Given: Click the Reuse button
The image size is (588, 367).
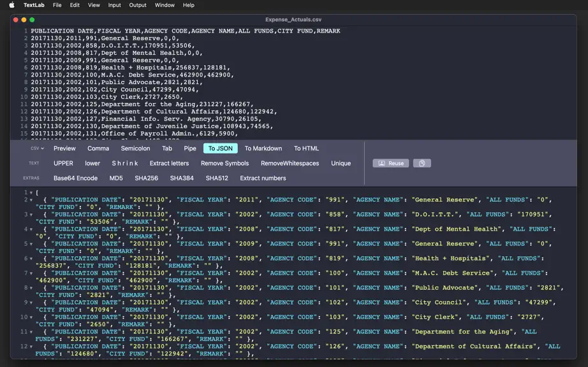Looking at the screenshot, I should pos(391,163).
